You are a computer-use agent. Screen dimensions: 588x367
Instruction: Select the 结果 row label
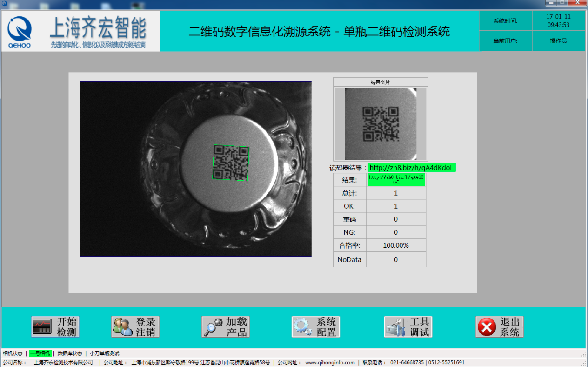point(350,180)
